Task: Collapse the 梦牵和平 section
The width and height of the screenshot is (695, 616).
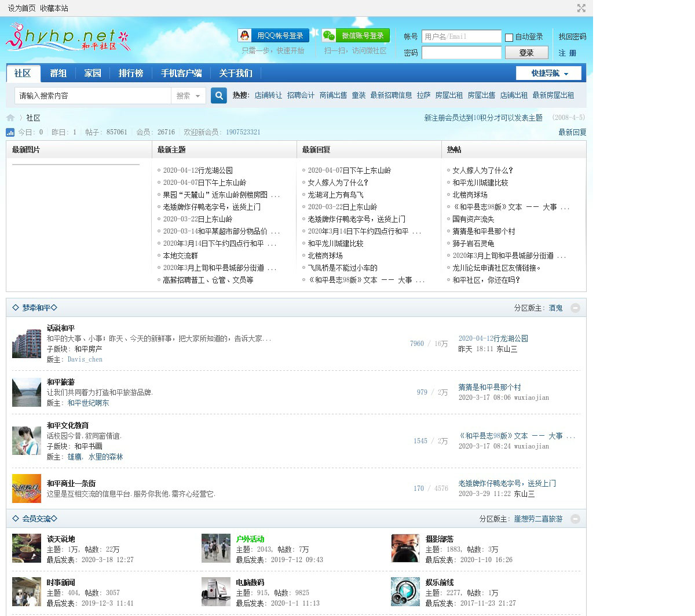Action: coord(575,308)
